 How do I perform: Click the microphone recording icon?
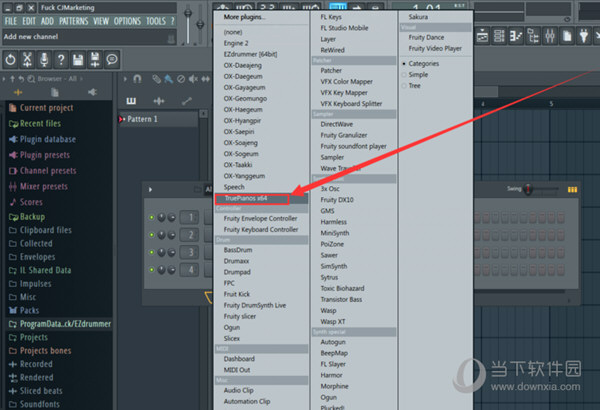coord(44,59)
